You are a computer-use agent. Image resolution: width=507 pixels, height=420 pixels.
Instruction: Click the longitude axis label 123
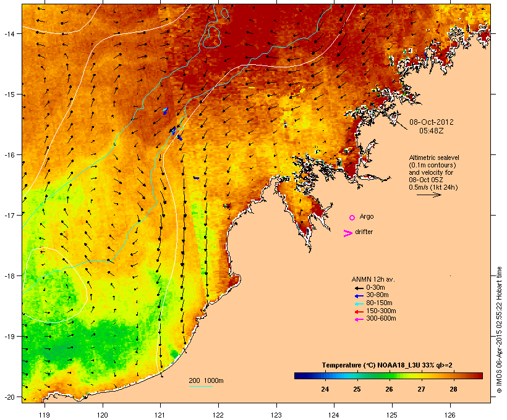click(x=276, y=415)
